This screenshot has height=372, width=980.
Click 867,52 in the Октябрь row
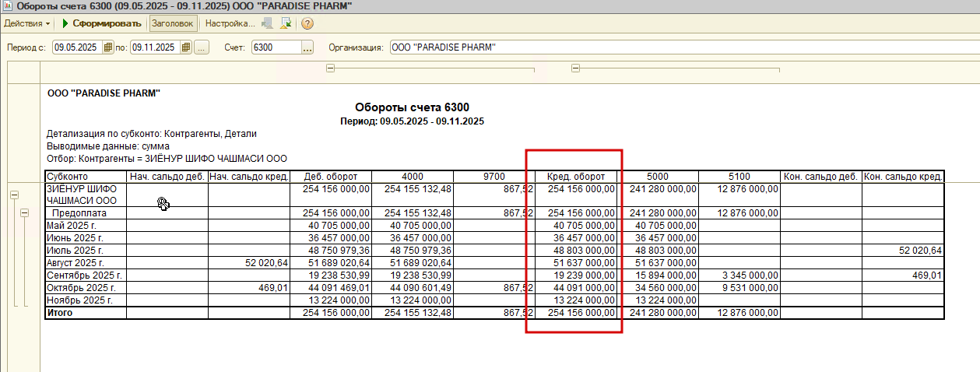pyautogui.click(x=518, y=287)
